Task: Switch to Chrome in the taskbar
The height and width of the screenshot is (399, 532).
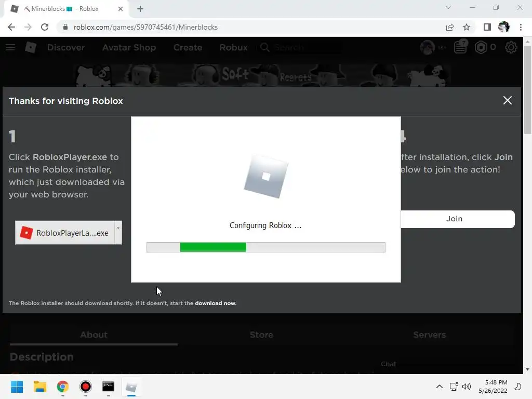Action: [x=62, y=387]
